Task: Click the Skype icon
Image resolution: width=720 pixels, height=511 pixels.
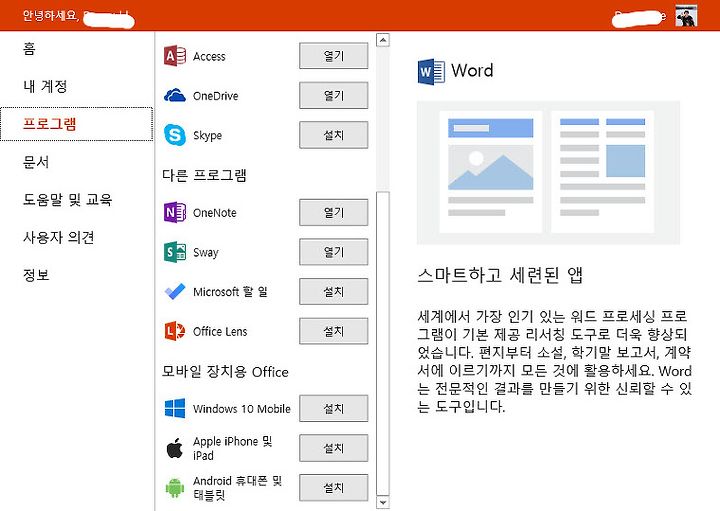Action: coord(175,135)
